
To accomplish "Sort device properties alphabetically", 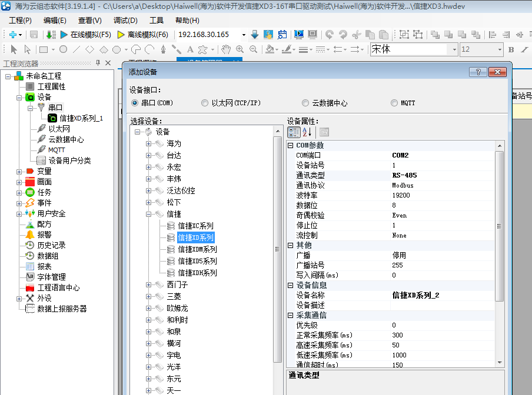I will click(307, 132).
